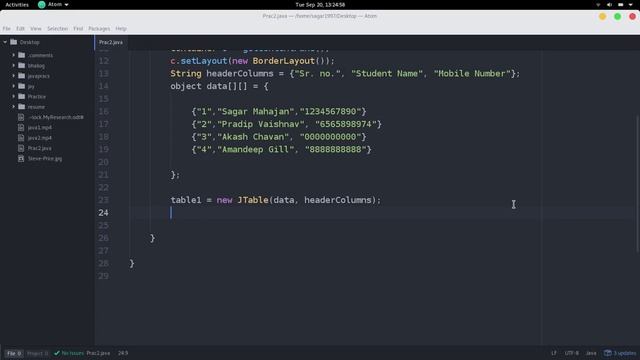Select the resume folder name in tree
Screen dimensions: 640x360
[x=36, y=107]
